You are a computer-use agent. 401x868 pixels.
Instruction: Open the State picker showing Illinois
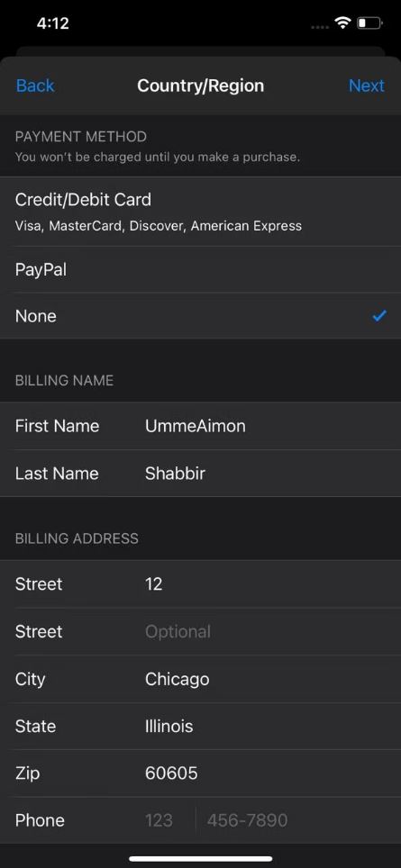(200, 727)
